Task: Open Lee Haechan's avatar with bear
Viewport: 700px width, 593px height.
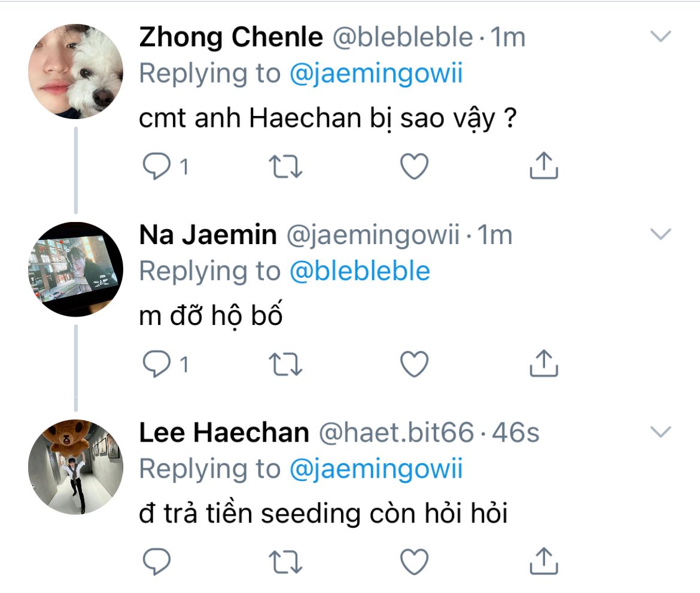Action: coord(76,467)
